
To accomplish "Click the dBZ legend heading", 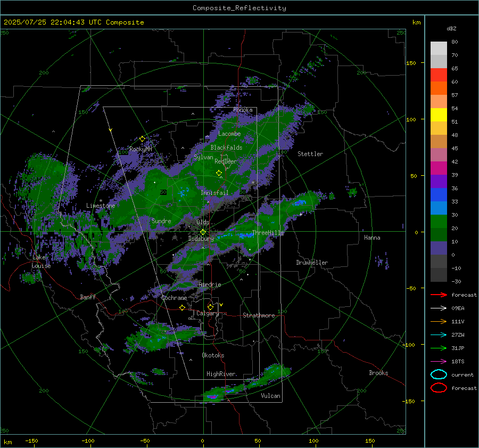I will (451, 28).
